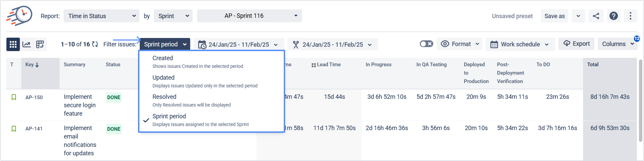Screen dimensions: 644x161
Task: Switch to pivot table view
Action: tap(40, 44)
